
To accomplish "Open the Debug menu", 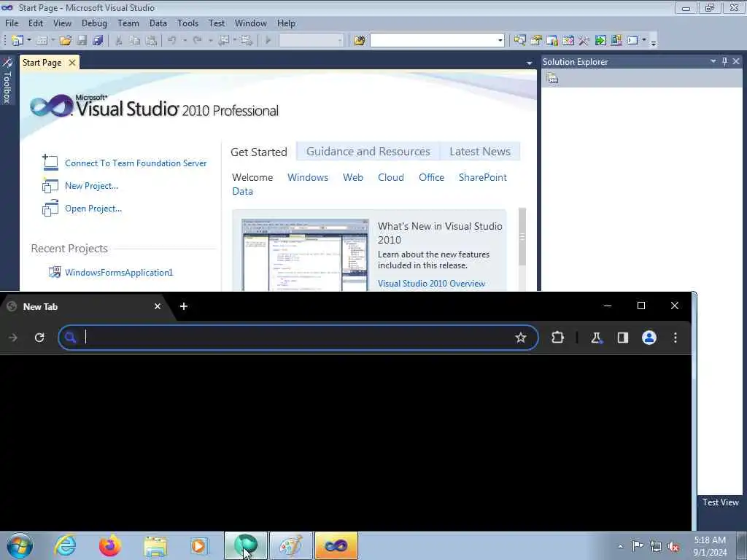I will click(x=94, y=23).
